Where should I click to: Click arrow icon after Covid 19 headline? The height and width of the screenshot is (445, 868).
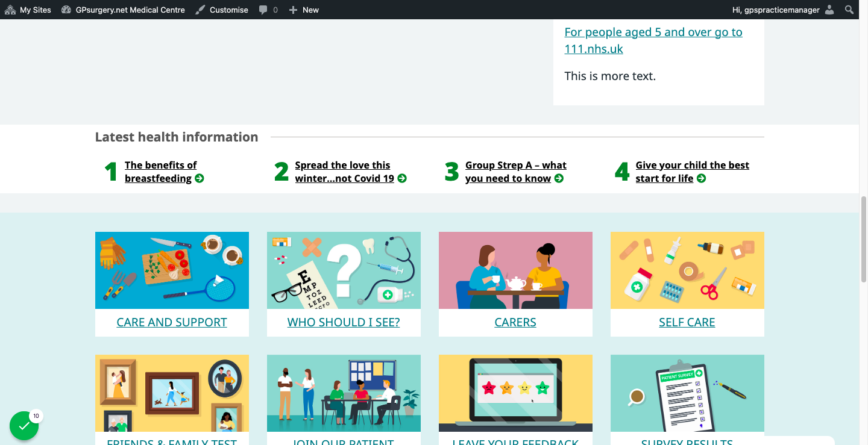tap(402, 178)
